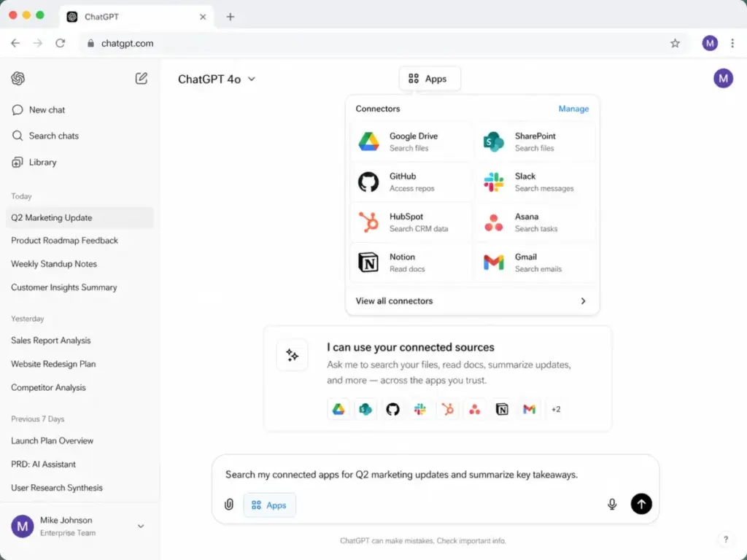Expand the Mike Johnson account menu chevron

[x=141, y=526]
